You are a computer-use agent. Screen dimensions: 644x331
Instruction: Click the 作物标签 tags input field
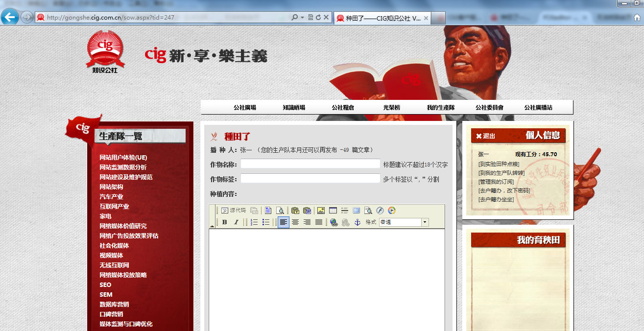pyautogui.click(x=310, y=179)
